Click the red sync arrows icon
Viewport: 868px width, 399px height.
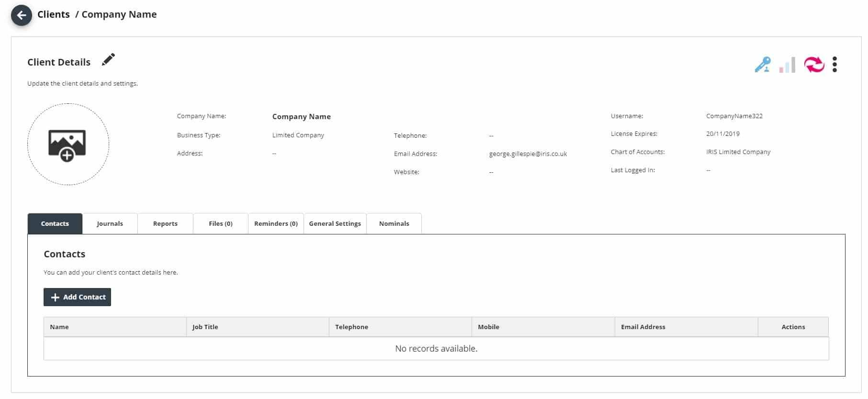[x=814, y=65]
